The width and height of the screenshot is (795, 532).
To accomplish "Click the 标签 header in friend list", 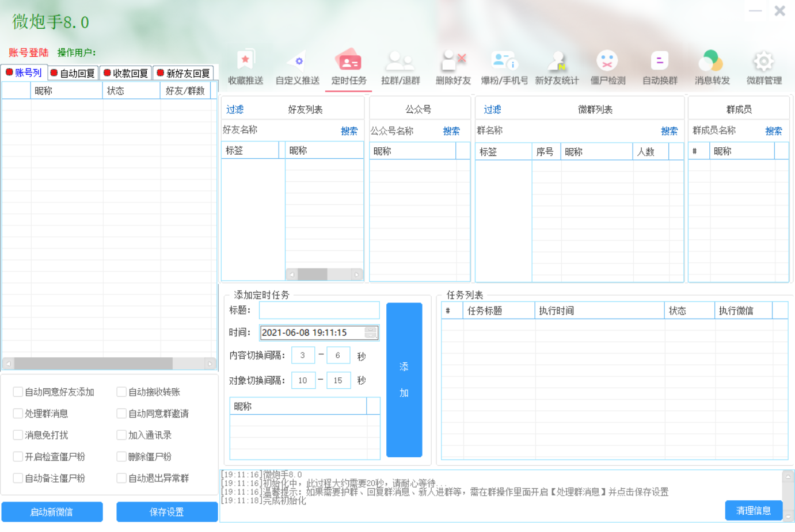I will [x=250, y=151].
